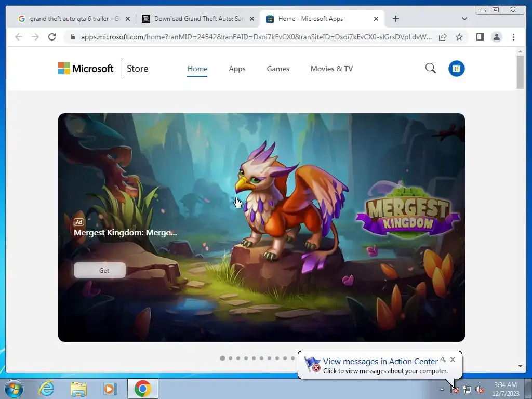This screenshot has width=532, height=399.
Task: Open the Windows Start button
Action: click(x=14, y=389)
